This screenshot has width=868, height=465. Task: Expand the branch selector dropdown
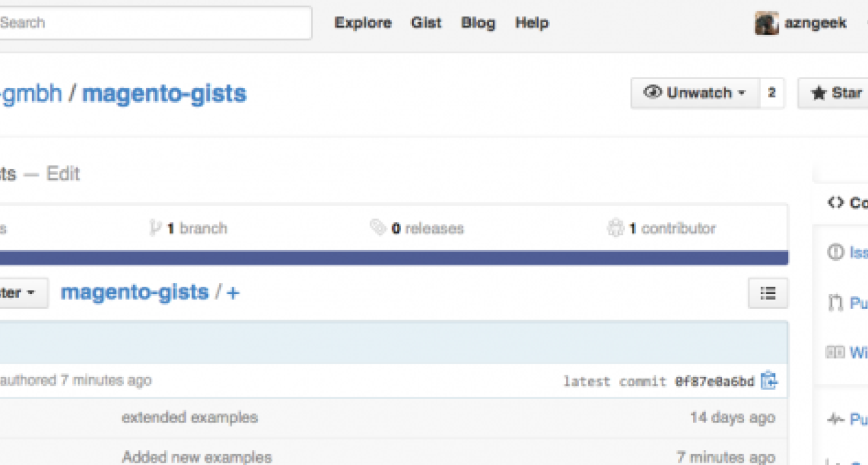[x=23, y=292]
